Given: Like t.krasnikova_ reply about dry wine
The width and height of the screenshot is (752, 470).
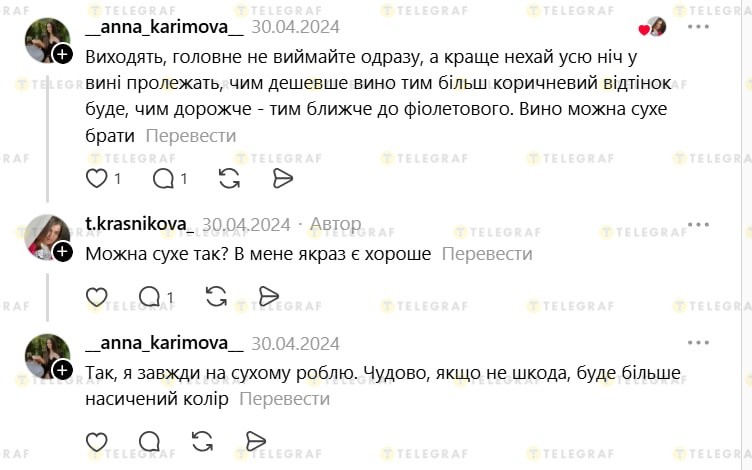Looking at the screenshot, I should point(97,296).
